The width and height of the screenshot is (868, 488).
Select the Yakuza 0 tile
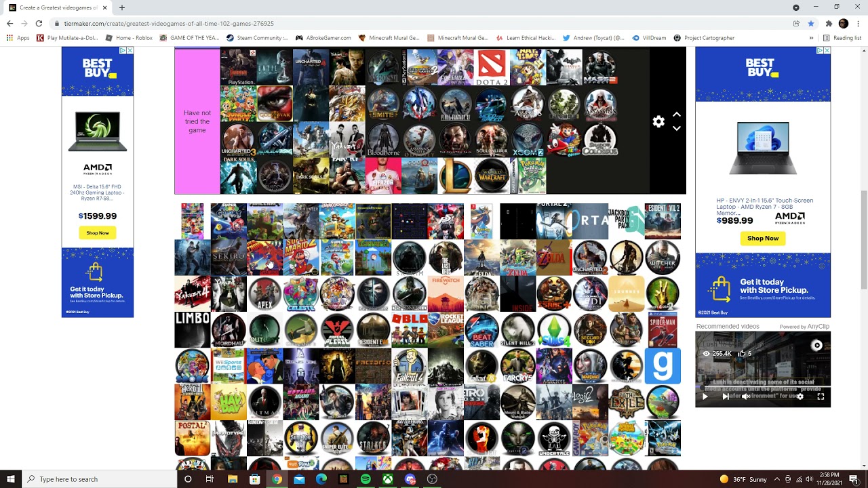coord(347,140)
